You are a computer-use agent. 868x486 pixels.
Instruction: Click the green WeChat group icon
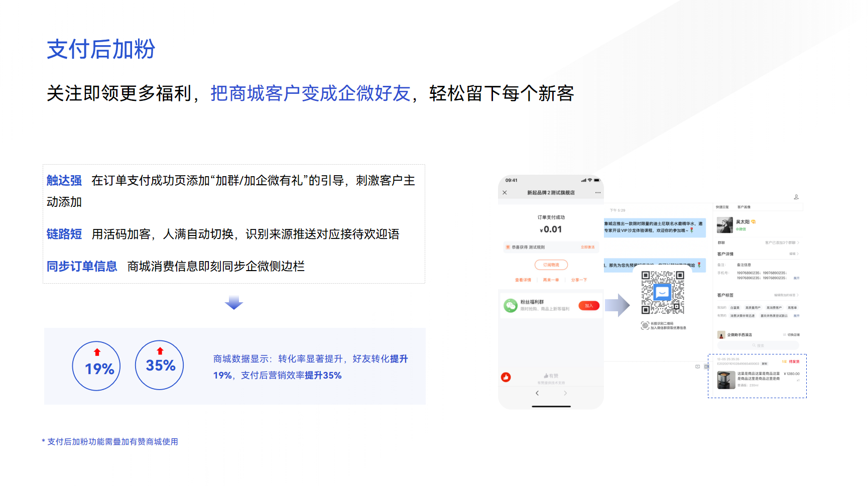pos(511,305)
